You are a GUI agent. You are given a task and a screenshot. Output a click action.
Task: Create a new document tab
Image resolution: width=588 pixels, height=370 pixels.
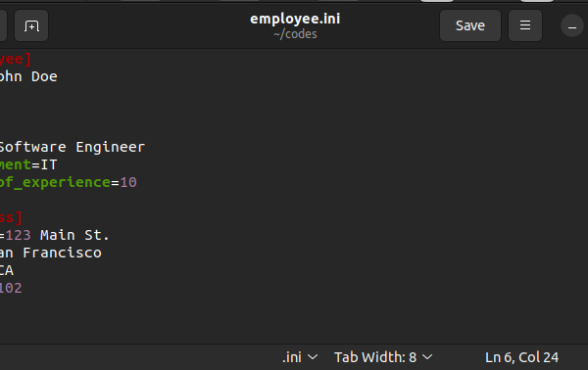[x=31, y=25]
